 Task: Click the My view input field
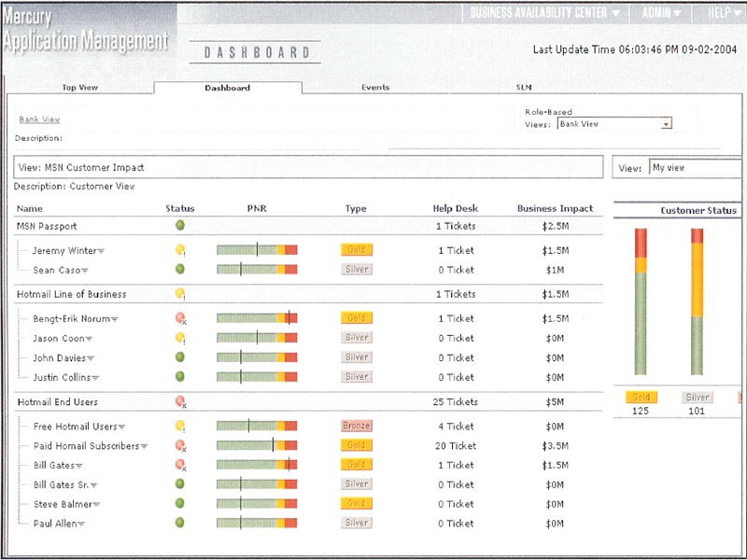[696, 168]
